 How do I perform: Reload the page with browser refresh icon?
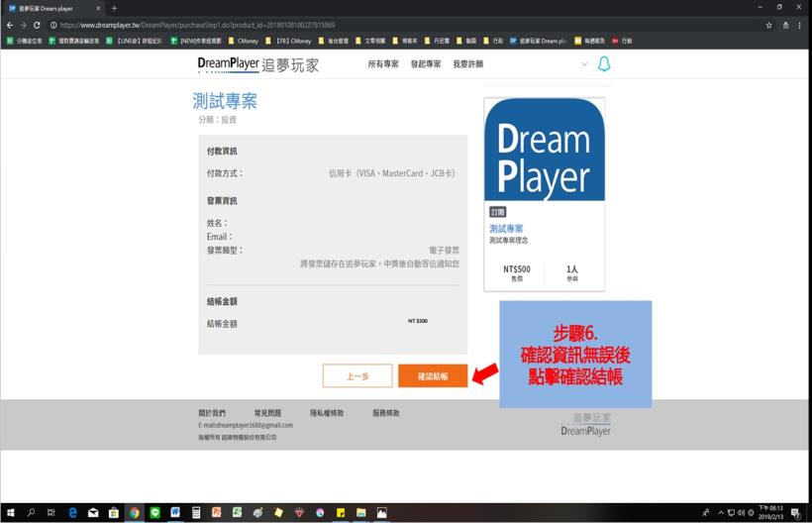pyautogui.click(x=39, y=25)
